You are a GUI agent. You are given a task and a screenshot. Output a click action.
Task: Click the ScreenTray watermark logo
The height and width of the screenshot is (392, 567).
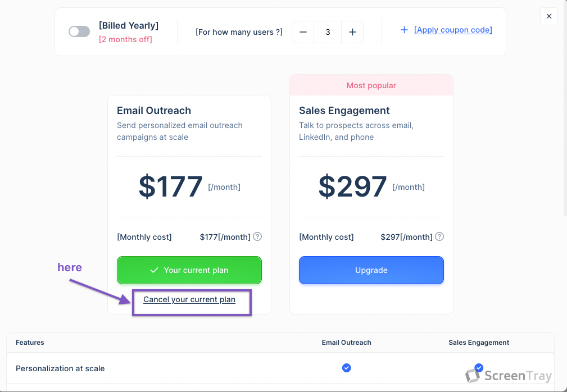click(509, 376)
